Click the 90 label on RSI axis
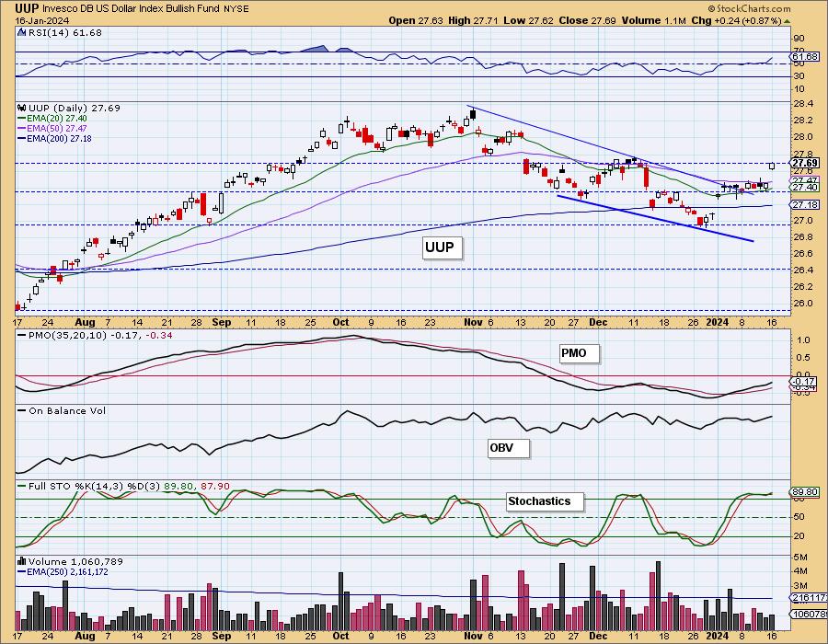This screenshot has height=644, width=828. coord(799,39)
